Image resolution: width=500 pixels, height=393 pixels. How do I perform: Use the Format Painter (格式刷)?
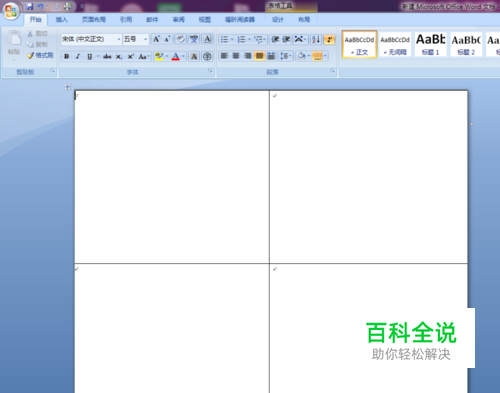pos(40,55)
